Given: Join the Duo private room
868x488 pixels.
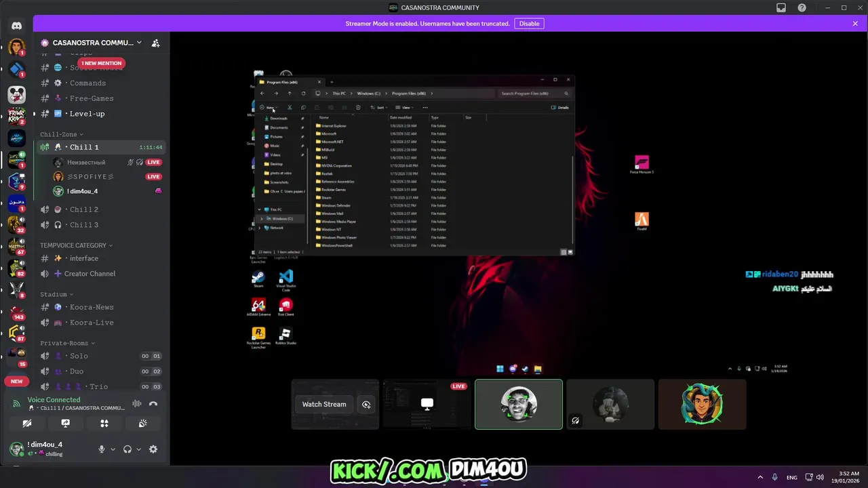Looking at the screenshot, I should 101,371.
